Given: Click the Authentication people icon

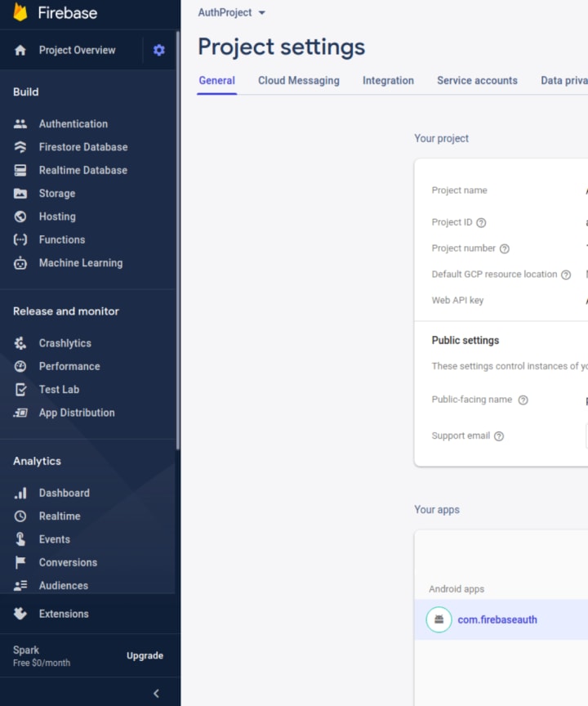Looking at the screenshot, I should tap(20, 124).
